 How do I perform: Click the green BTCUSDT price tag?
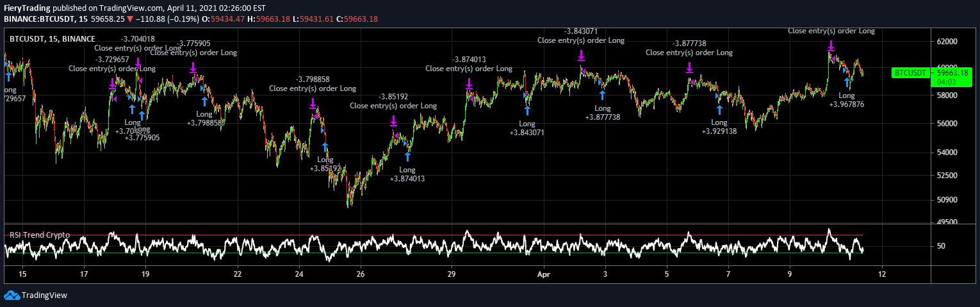(910, 73)
